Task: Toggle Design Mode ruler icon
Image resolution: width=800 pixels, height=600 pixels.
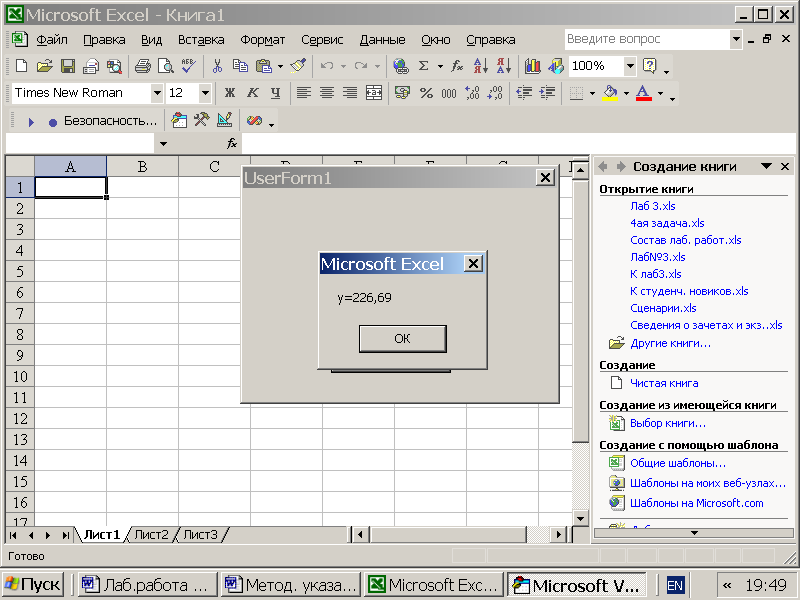Action: tap(224, 120)
